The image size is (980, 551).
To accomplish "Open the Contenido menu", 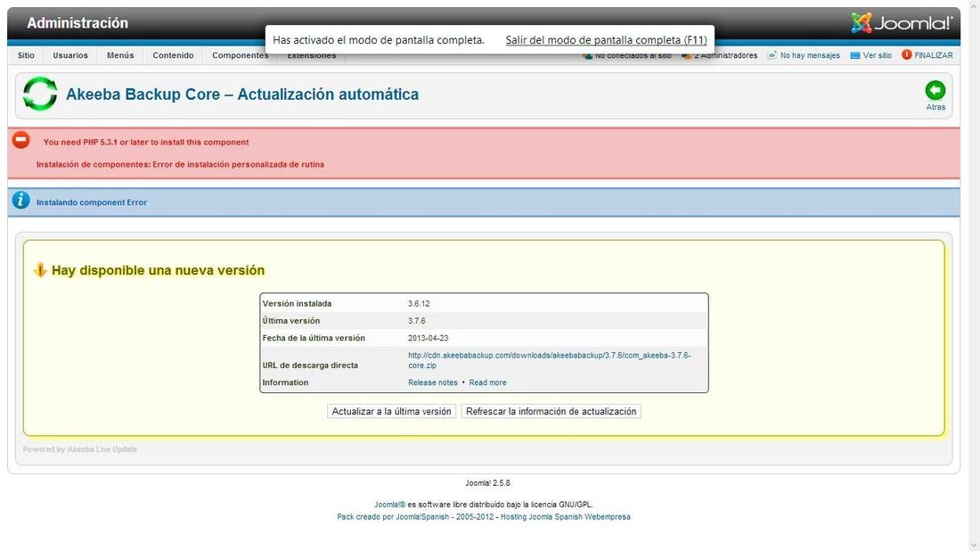I will (173, 55).
